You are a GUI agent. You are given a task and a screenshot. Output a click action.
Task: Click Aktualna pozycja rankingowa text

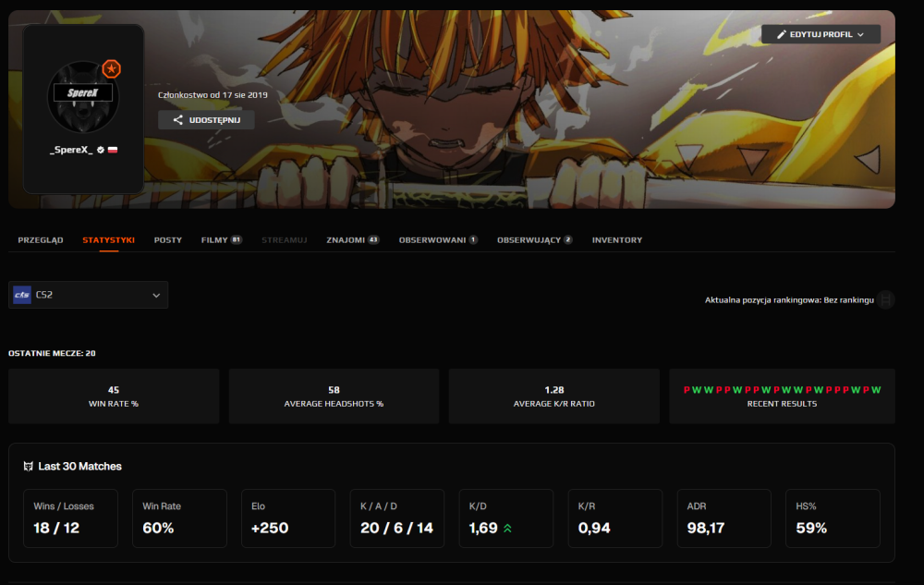pyautogui.click(x=789, y=299)
